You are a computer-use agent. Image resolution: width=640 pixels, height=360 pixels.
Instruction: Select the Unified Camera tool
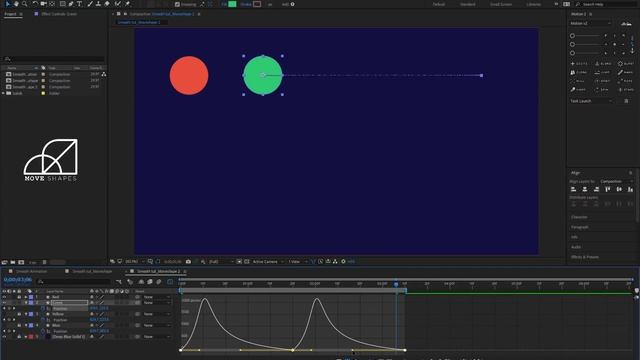43,4
